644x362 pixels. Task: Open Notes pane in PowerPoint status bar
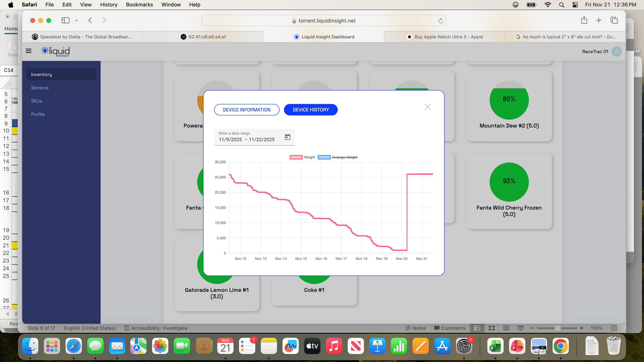pyautogui.click(x=416, y=328)
